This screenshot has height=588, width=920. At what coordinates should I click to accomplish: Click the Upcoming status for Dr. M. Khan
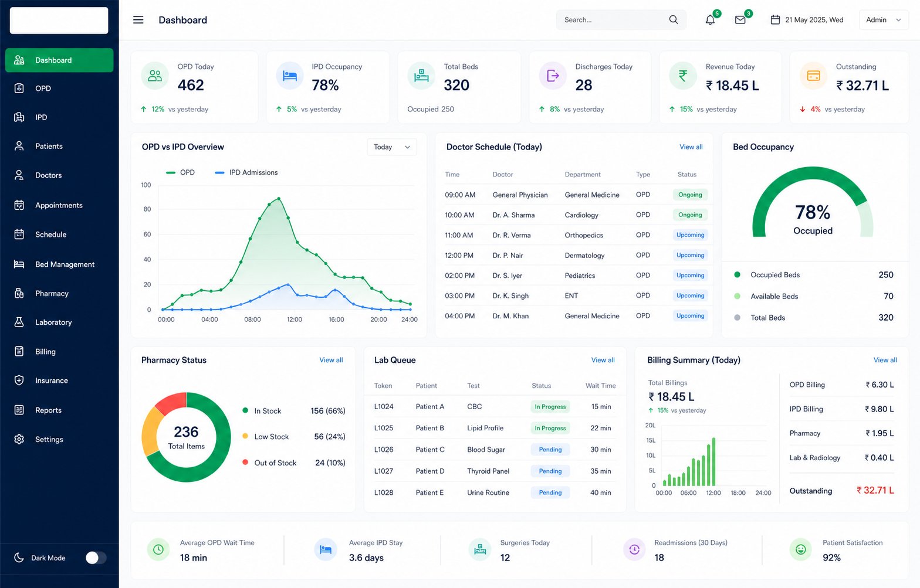point(690,315)
